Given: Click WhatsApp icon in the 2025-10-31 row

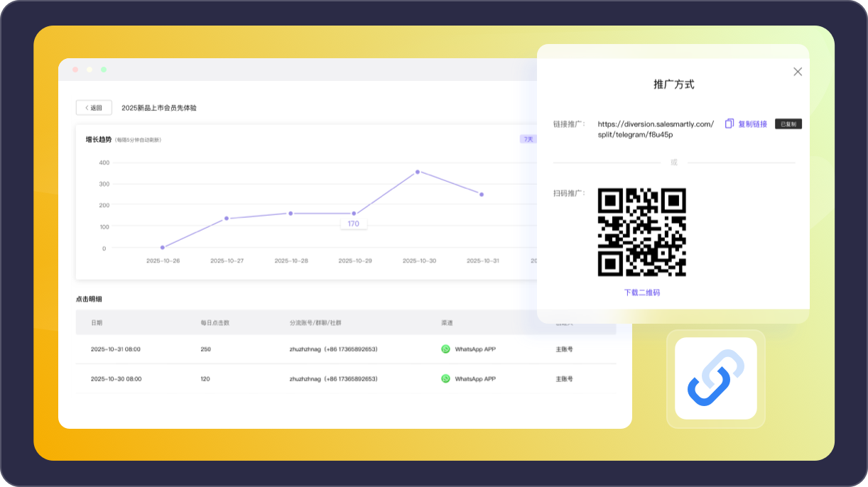Looking at the screenshot, I should pos(445,349).
